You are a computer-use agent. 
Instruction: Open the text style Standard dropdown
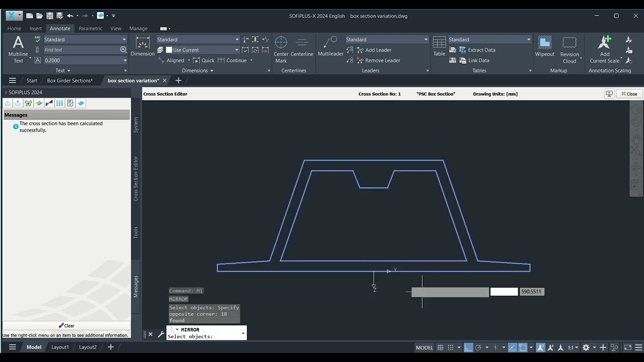tap(85, 39)
